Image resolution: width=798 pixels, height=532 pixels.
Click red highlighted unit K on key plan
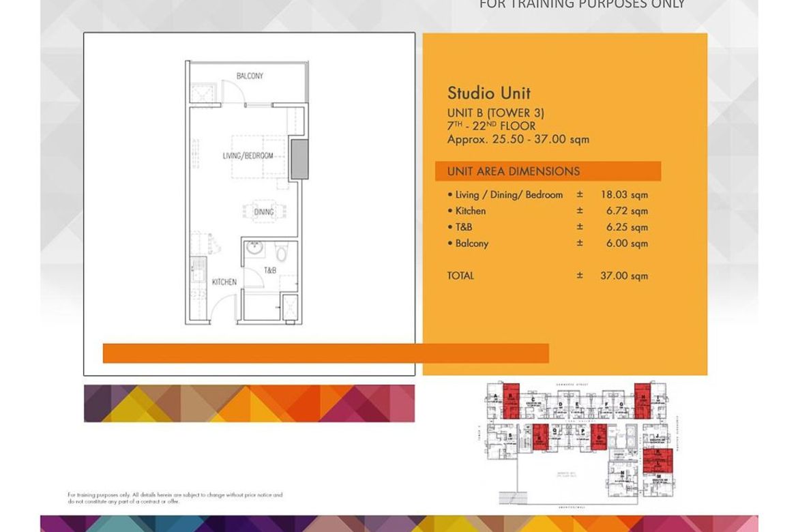(657, 455)
